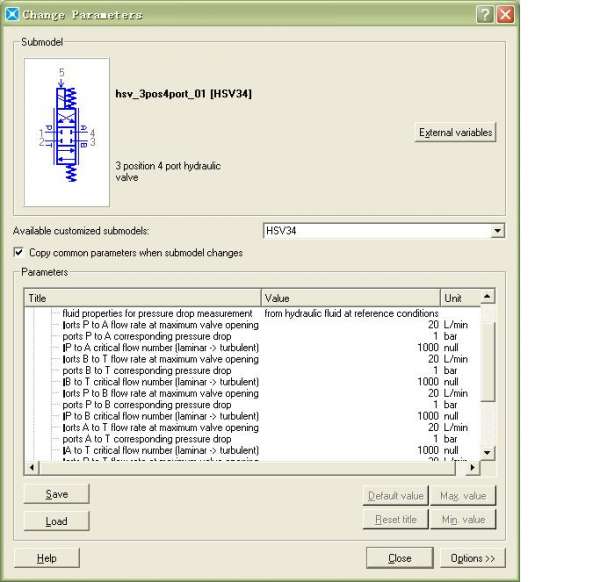This screenshot has width=600, height=582.
Task: Close the dialog with the red X
Action: pos(506,14)
